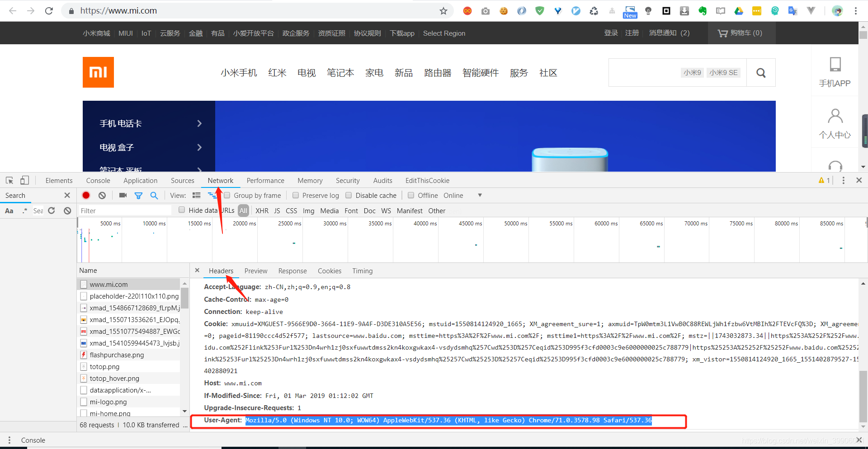Image resolution: width=868 pixels, height=449 pixels.
Task: Toggle device toolbar icon in DevTools
Action: (24, 180)
